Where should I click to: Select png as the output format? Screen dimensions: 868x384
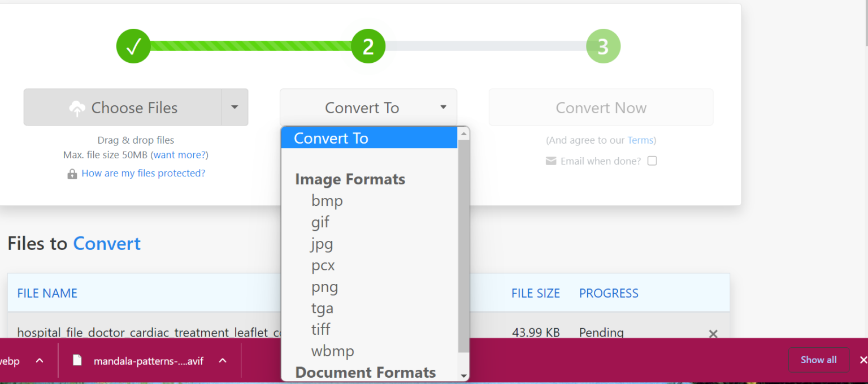tap(325, 287)
